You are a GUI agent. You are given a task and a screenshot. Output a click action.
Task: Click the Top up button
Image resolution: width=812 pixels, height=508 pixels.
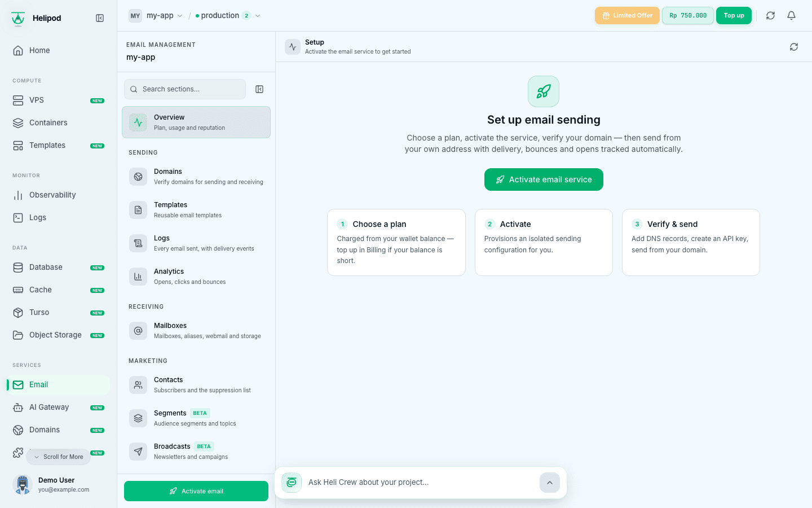tap(734, 16)
